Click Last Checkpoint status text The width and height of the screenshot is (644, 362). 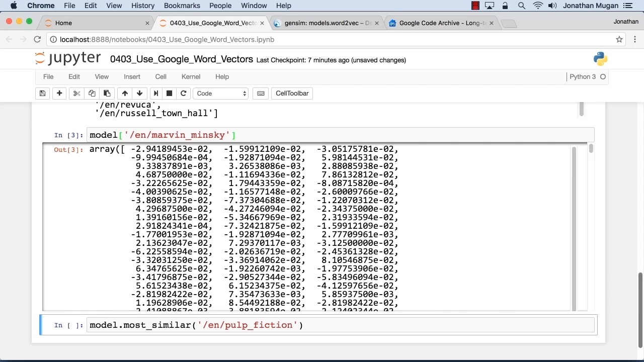tap(331, 60)
